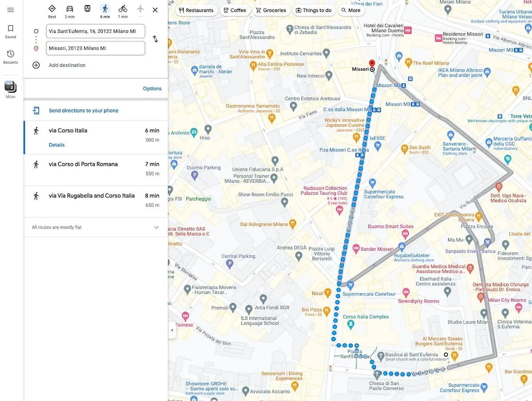
Task: Collapse the side panel arrow
Action: pyautogui.click(x=172, y=330)
